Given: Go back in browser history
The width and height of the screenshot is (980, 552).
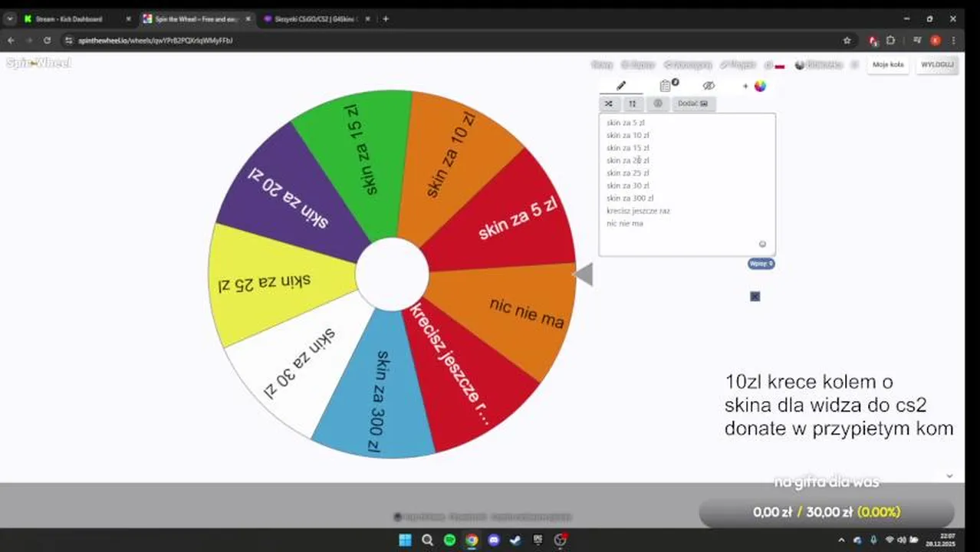Looking at the screenshot, I should coord(11,40).
